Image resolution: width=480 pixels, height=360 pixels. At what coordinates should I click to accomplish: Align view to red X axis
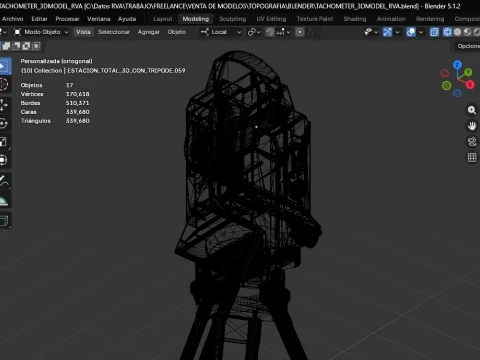470,85
